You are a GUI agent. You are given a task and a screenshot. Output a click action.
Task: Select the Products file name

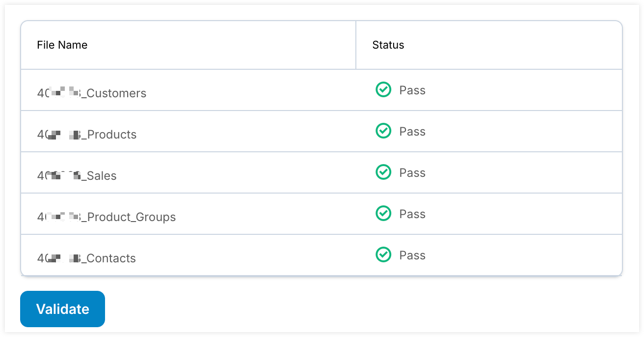click(87, 135)
